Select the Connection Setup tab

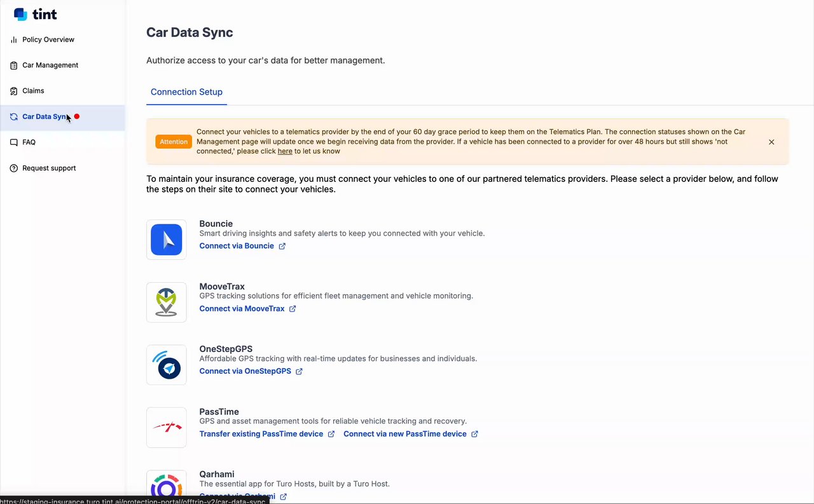pyautogui.click(x=186, y=92)
